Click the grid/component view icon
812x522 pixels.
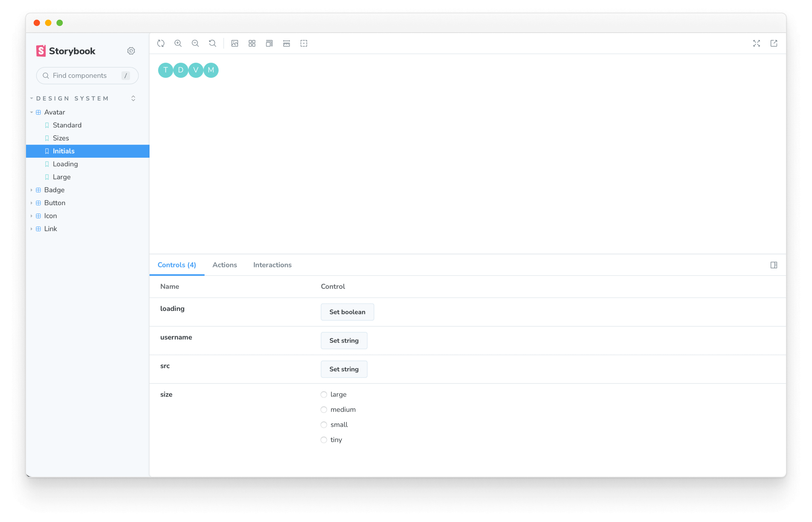tap(252, 43)
